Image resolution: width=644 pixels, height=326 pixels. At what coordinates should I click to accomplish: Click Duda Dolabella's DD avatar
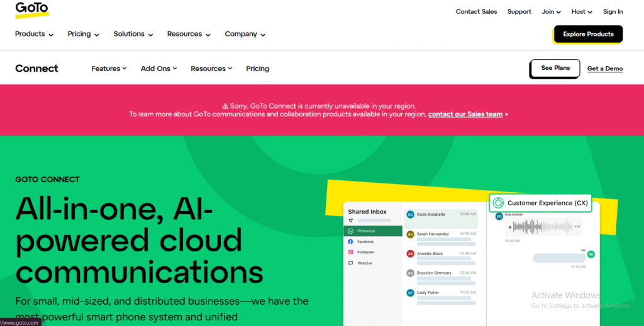(410, 214)
